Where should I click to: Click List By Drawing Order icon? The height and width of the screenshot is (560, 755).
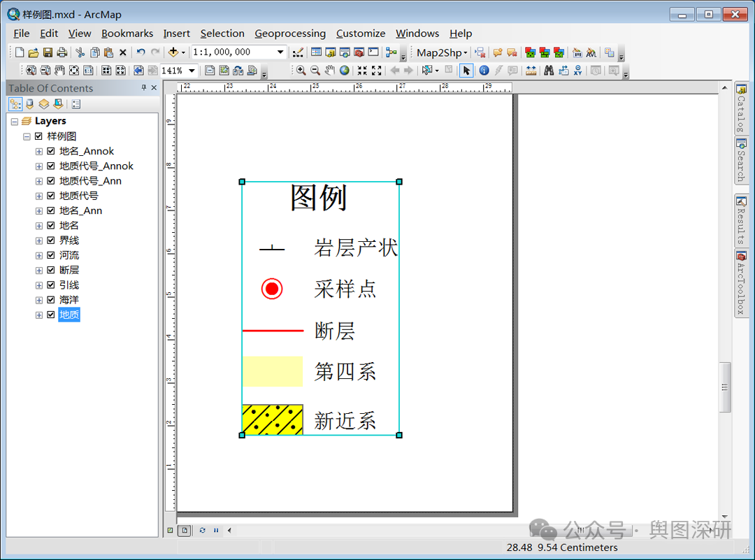point(15,104)
